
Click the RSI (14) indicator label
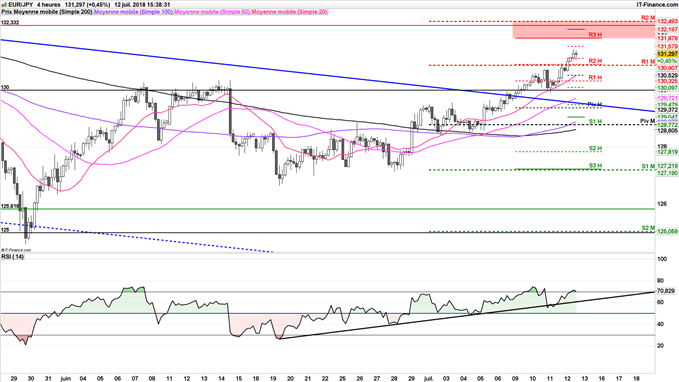tap(13, 257)
